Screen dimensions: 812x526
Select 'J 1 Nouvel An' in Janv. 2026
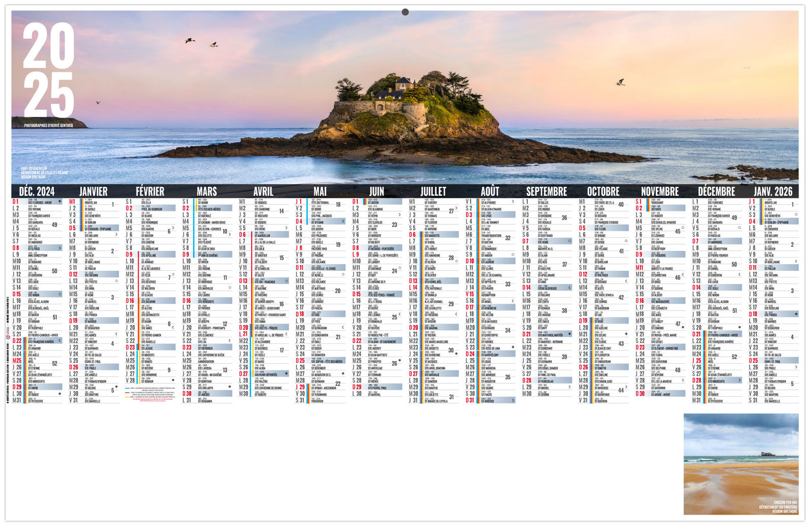point(773,202)
